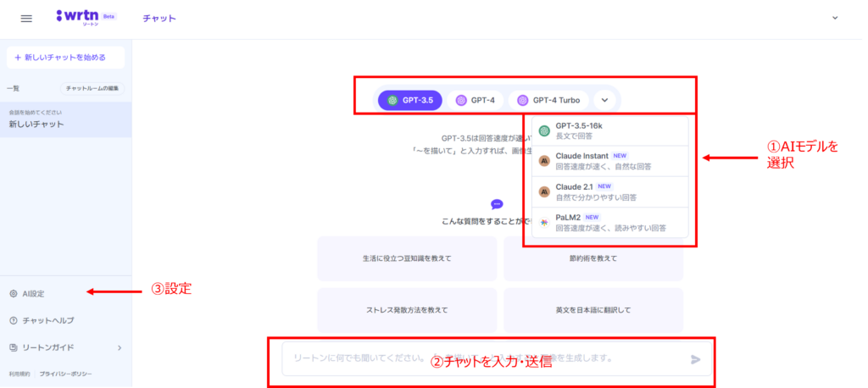This screenshot has height=388, width=868.
Task: Open the 利用規約 link
Action: [19, 374]
